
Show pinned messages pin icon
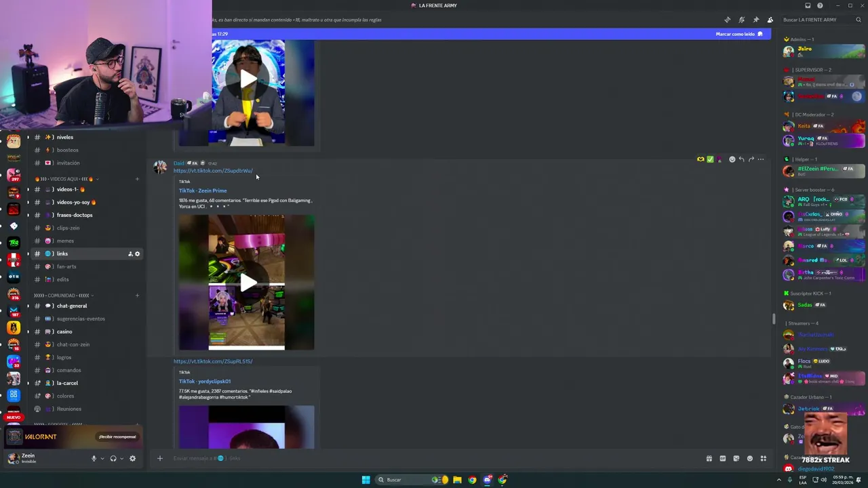(x=755, y=20)
